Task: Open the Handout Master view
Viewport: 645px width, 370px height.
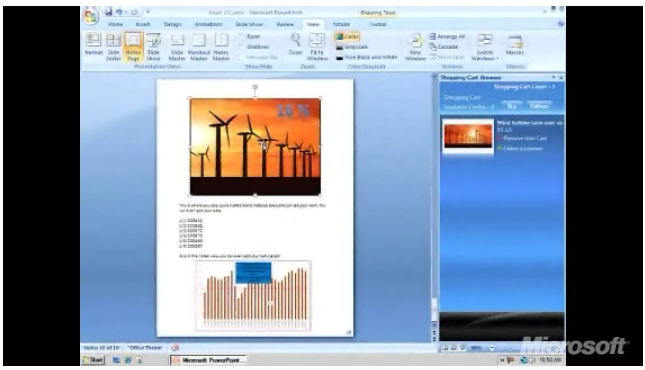Action: pyautogui.click(x=199, y=47)
